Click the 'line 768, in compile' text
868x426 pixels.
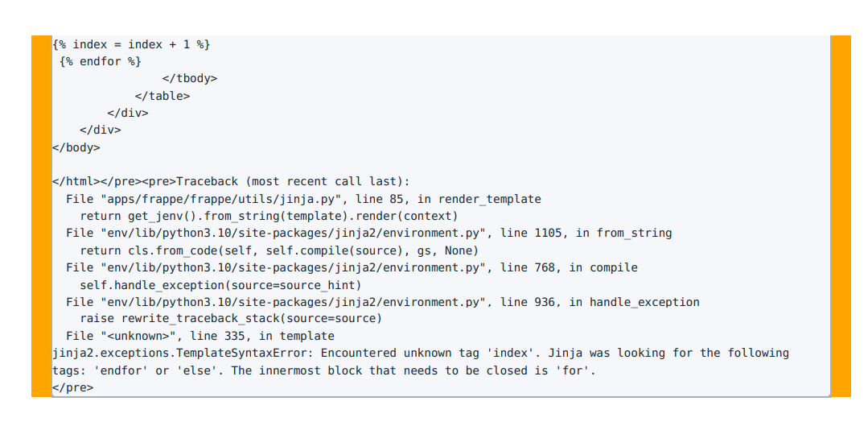tap(569, 267)
